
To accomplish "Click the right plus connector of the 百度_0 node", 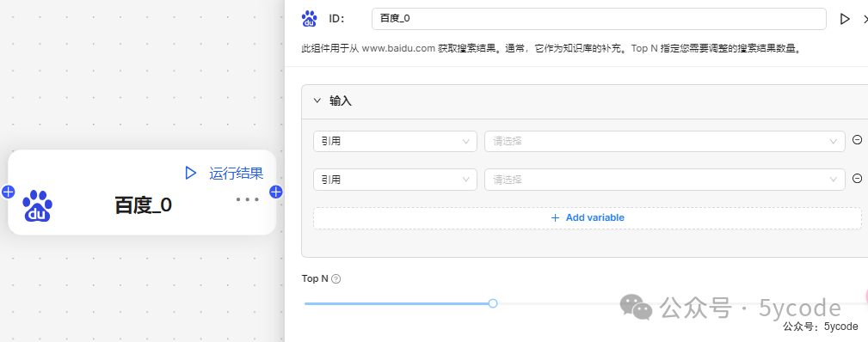I will pyautogui.click(x=275, y=192).
